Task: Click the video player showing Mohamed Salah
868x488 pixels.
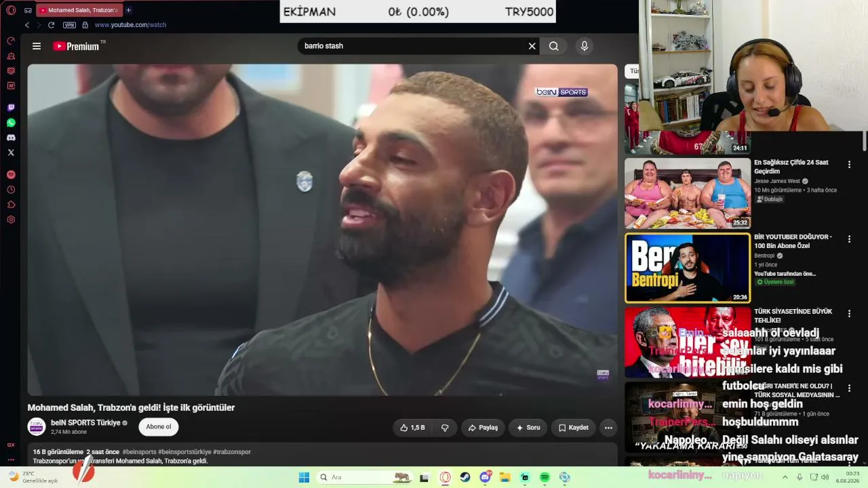Action: [323, 230]
